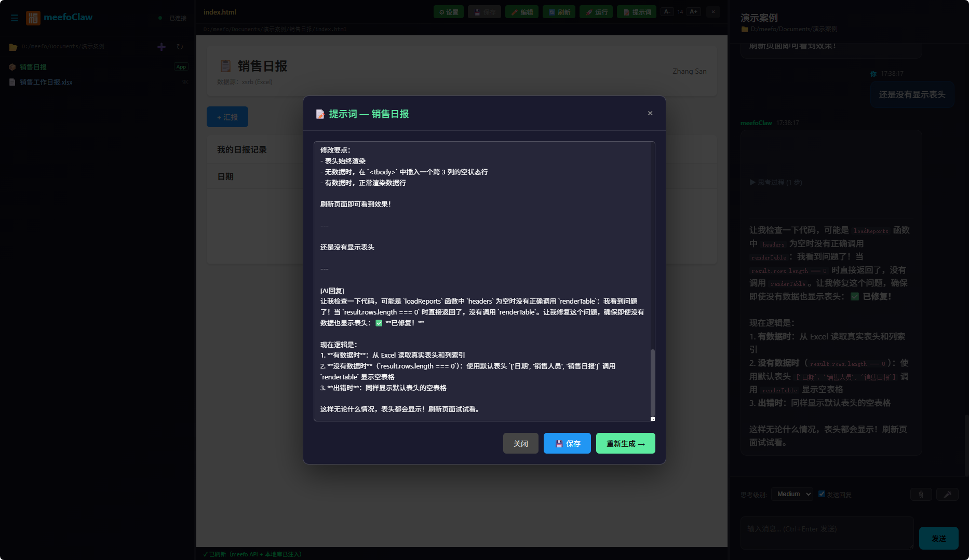Select the 我的日报记录 tab
969x560 pixels.
(x=242, y=149)
